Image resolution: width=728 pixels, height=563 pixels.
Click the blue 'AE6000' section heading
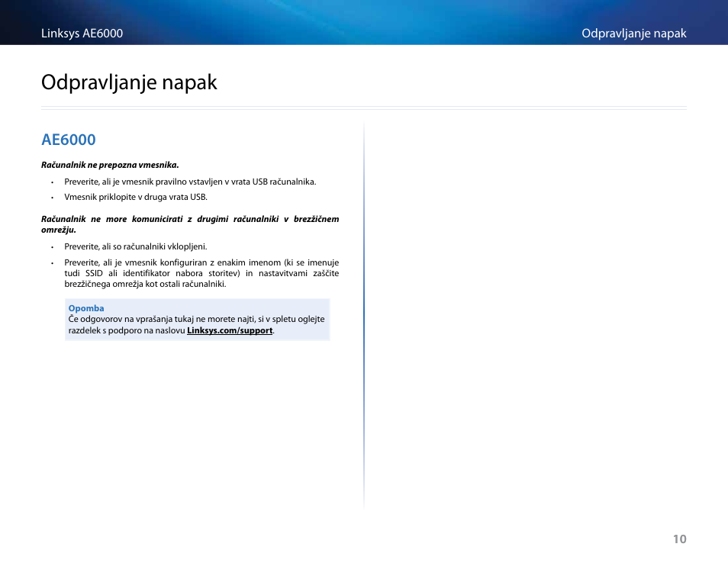68,140
